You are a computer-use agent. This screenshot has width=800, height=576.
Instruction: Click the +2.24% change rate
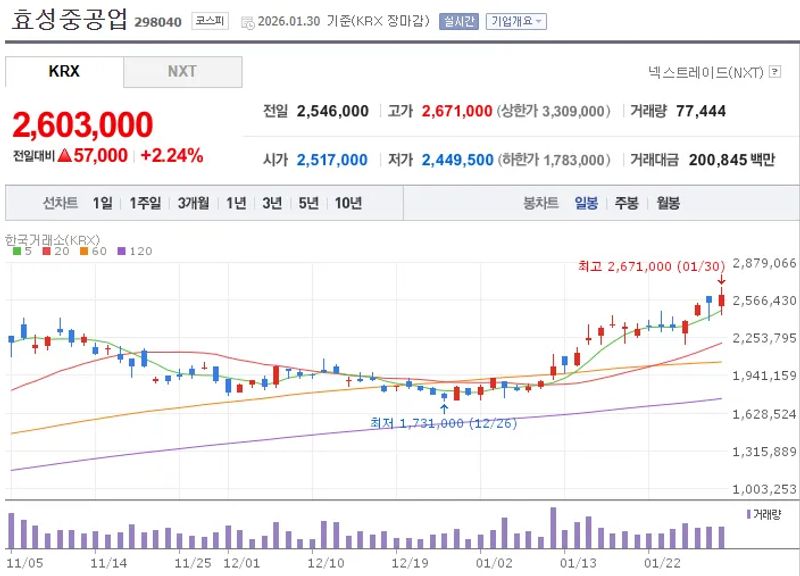click(172, 155)
